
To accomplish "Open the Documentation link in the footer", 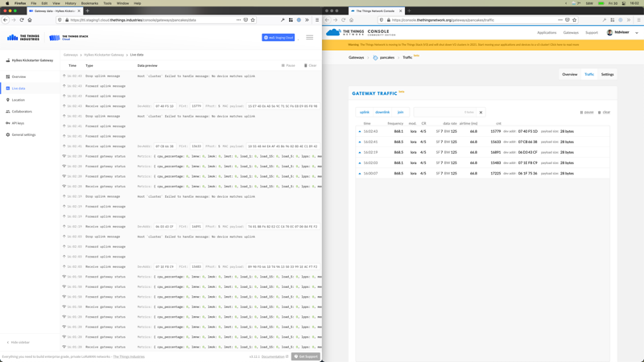I will point(275,356).
